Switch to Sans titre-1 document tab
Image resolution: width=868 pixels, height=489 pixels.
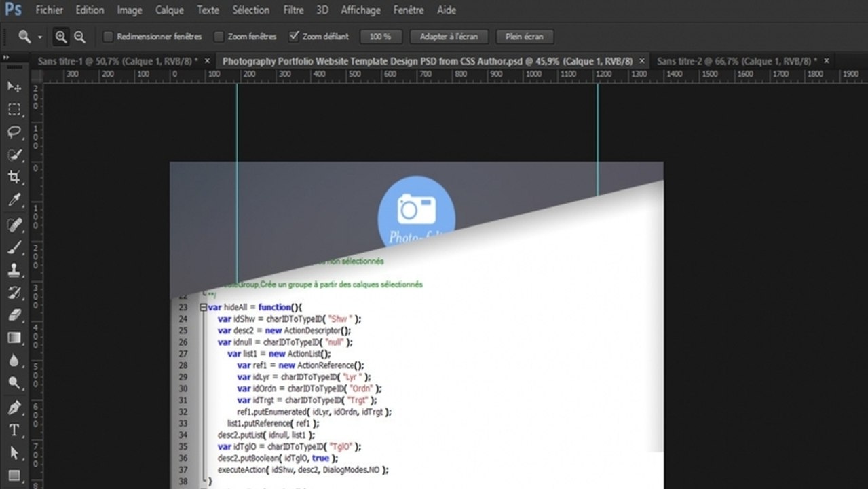tap(118, 60)
